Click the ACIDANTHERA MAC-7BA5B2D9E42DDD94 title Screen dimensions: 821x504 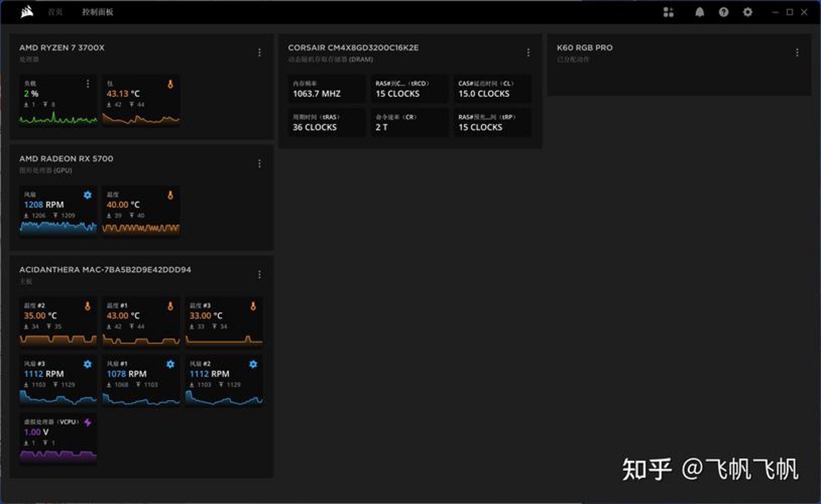pyautogui.click(x=105, y=270)
